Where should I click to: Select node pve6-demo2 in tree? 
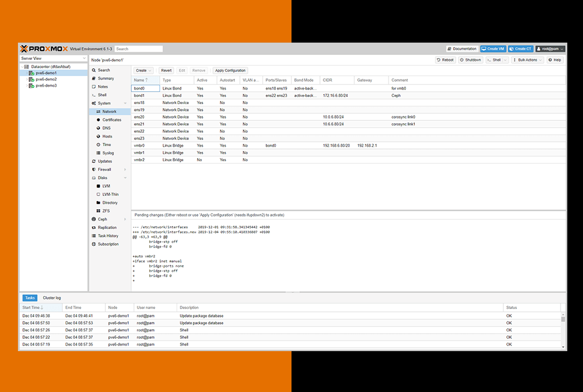[46, 79]
